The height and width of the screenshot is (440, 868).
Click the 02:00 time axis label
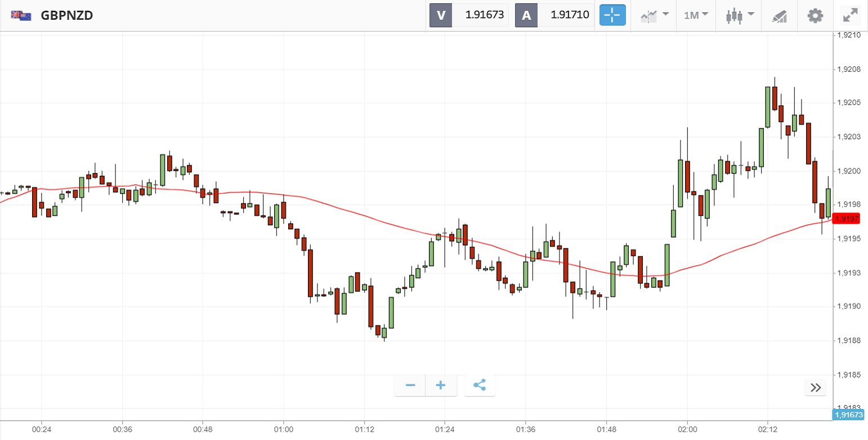coord(687,429)
